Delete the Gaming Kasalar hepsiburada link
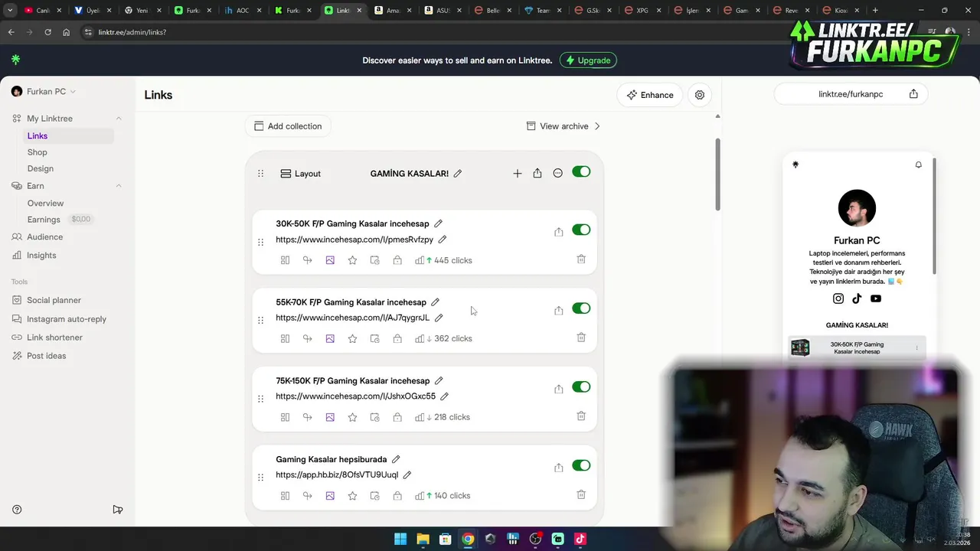The height and width of the screenshot is (551, 980). pyautogui.click(x=581, y=495)
